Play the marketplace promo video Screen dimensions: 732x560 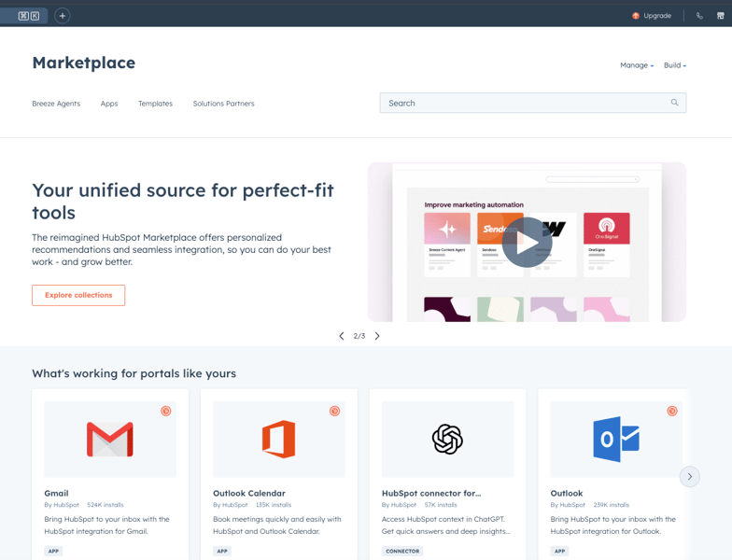click(x=527, y=243)
